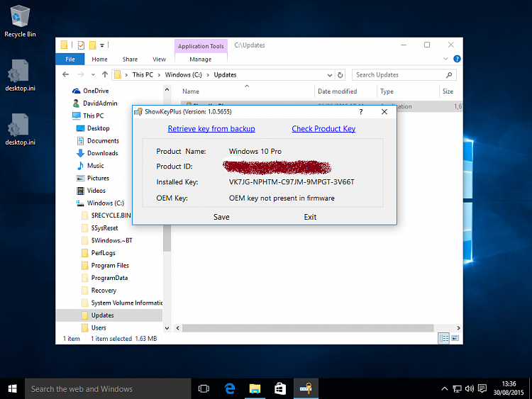Select the lower desktop.ini file icon

pyautogui.click(x=20, y=129)
